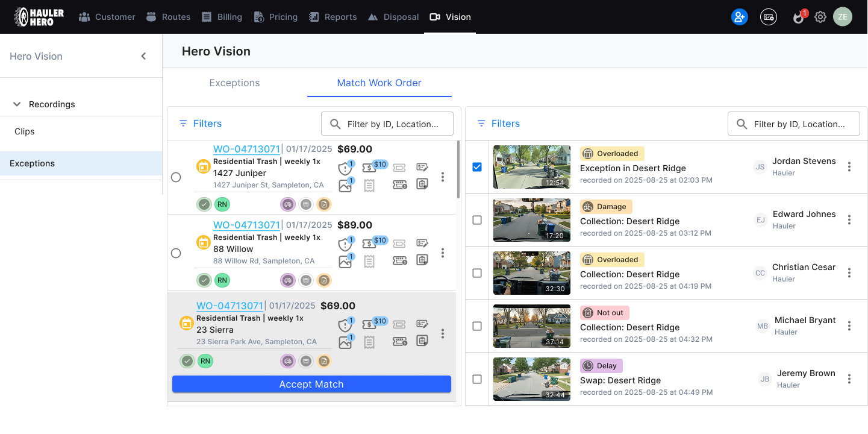Select the 88 Willow work order radio button
Image resolution: width=868 pixels, height=434 pixels.
point(176,253)
